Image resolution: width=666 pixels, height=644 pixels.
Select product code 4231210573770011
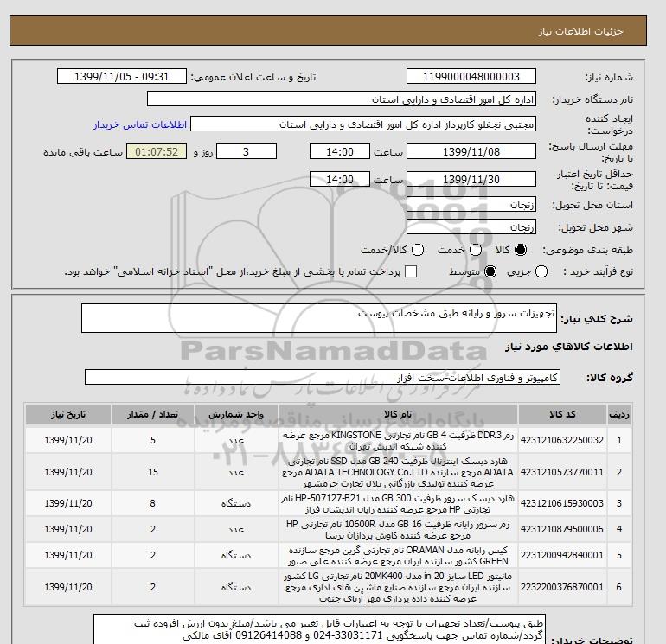click(562, 472)
